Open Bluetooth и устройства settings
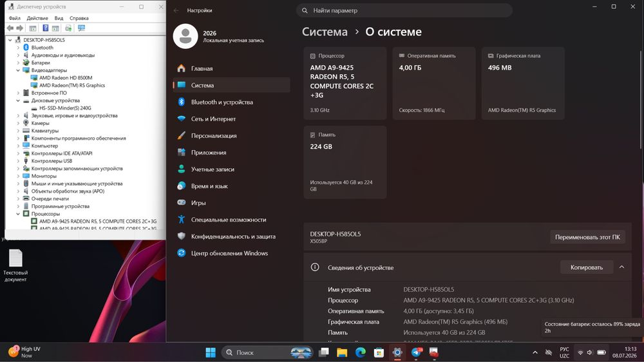This screenshot has width=644, height=362. [232, 102]
